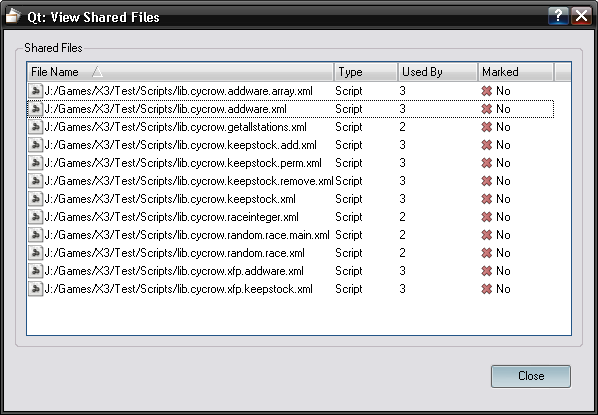Click red X marked icon for keepstock.add.xml

487,145
